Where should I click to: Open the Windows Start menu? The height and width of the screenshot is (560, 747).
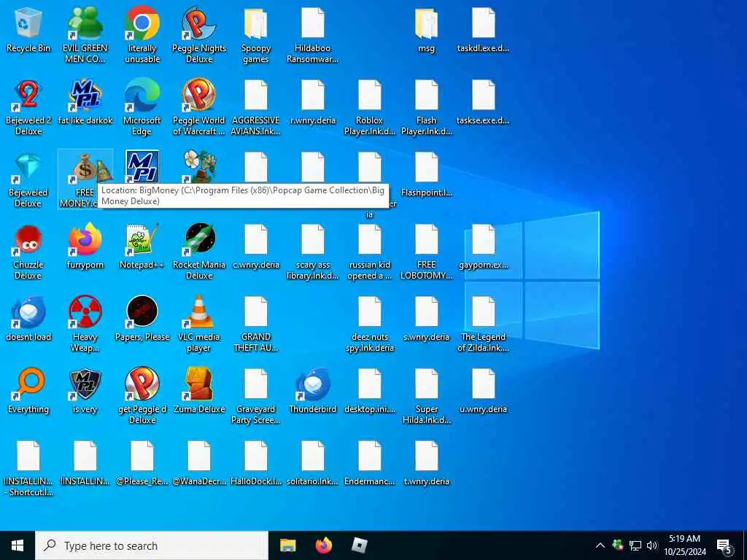pos(18,545)
